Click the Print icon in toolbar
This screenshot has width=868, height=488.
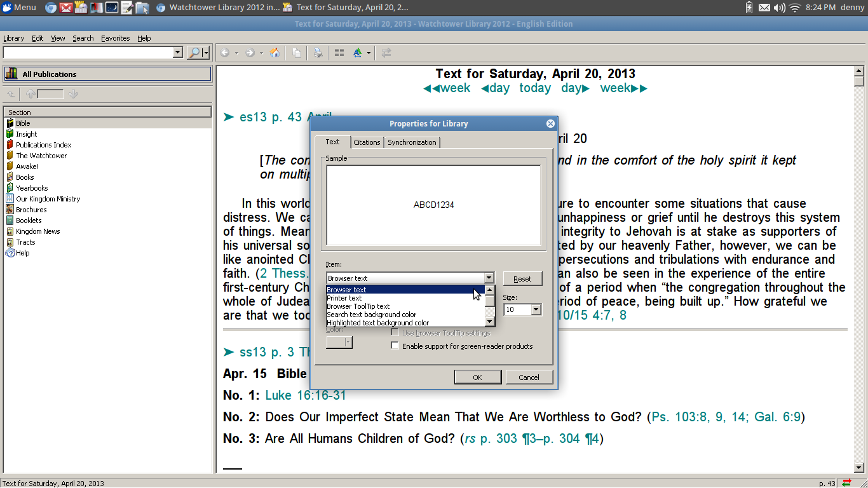pos(318,53)
